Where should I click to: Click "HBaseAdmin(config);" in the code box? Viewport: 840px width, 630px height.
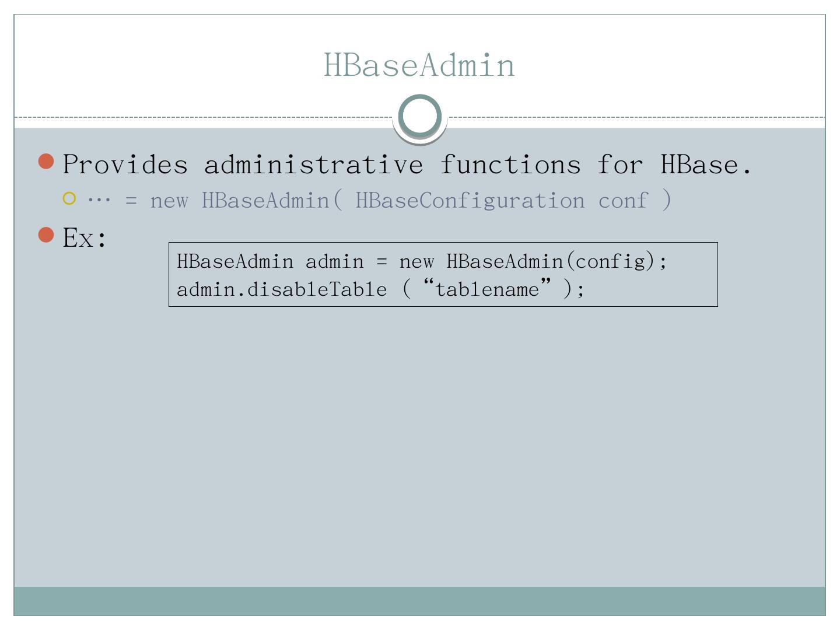[x=556, y=261]
